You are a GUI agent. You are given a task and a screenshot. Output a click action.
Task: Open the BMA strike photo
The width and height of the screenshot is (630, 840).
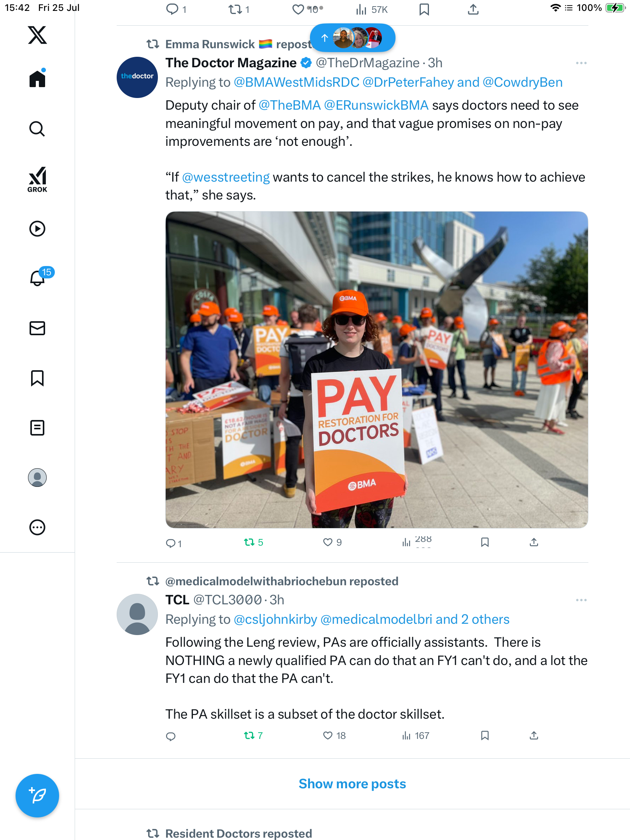pos(377,370)
